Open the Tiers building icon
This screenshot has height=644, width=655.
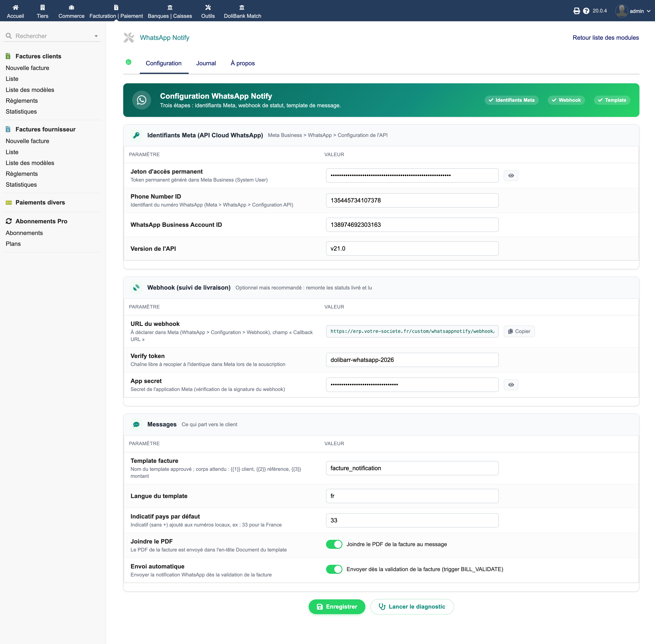(x=42, y=7)
